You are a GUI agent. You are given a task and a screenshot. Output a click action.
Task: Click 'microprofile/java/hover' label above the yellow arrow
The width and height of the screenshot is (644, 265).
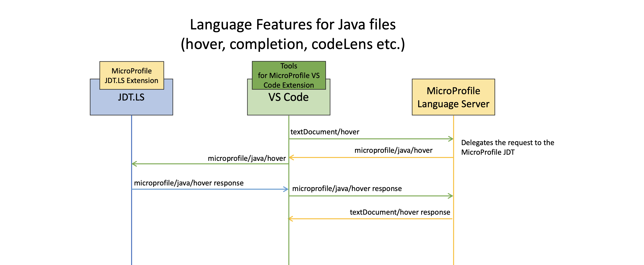394,150
